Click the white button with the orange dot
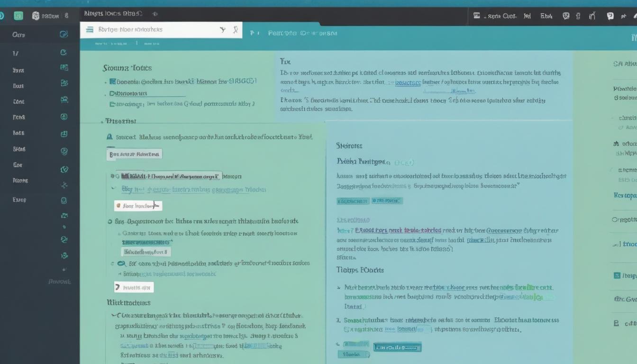Image resolution: width=637 pixels, height=364 pixels. coord(138,206)
